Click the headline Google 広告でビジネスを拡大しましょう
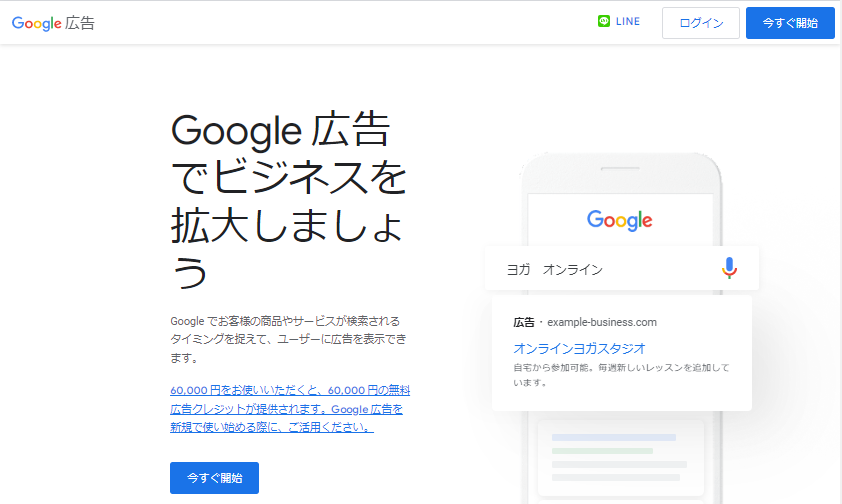Viewport: 842px width, 504px height. click(x=289, y=200)
